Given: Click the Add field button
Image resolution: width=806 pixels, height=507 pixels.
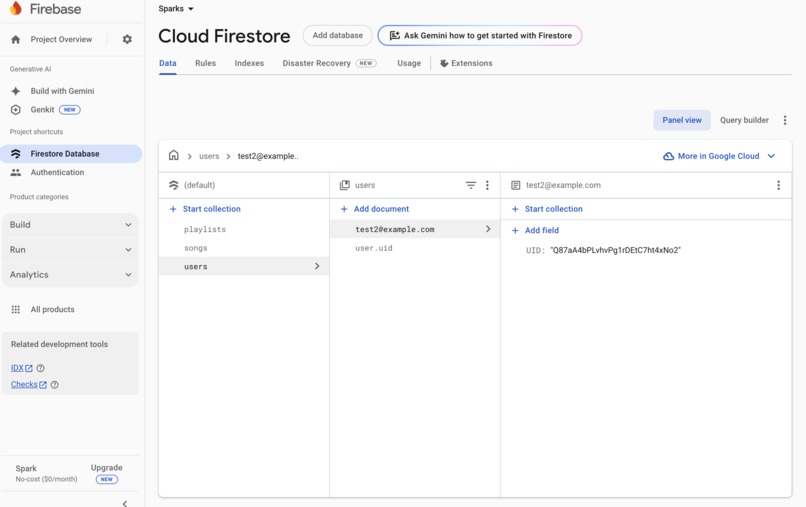Looking at the screenshot, I should pyautogui.click(x=535, y=230).
